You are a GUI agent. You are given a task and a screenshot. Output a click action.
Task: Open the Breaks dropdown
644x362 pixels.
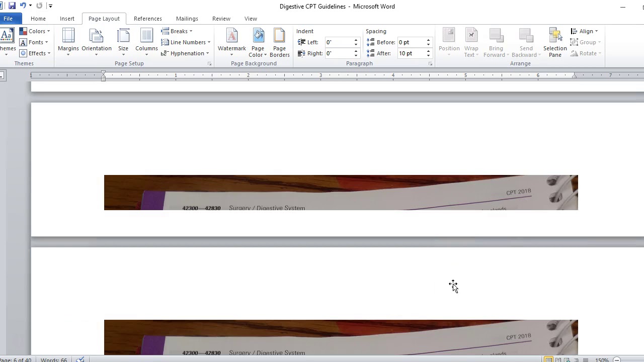point(177,31)
